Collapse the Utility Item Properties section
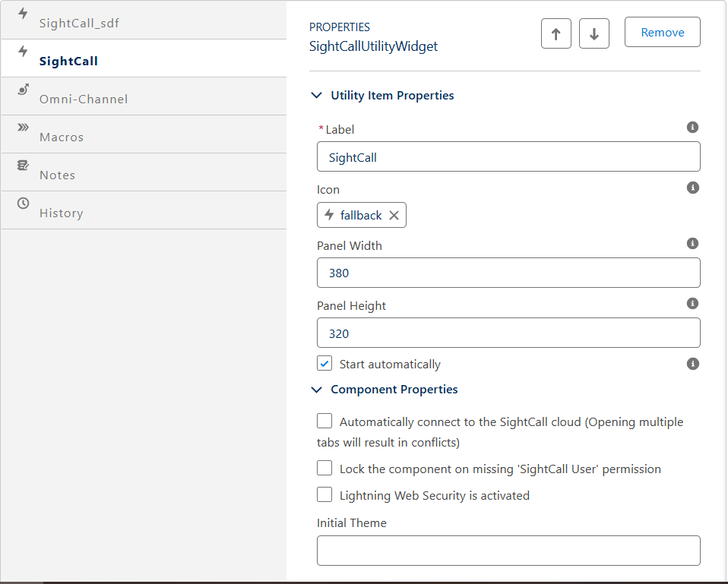 point(316,95)
